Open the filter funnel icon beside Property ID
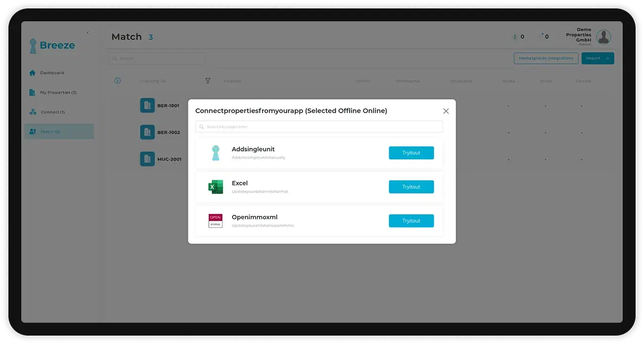Image resolution: width=644 pixels, height=344 pixels. [208, 81]
